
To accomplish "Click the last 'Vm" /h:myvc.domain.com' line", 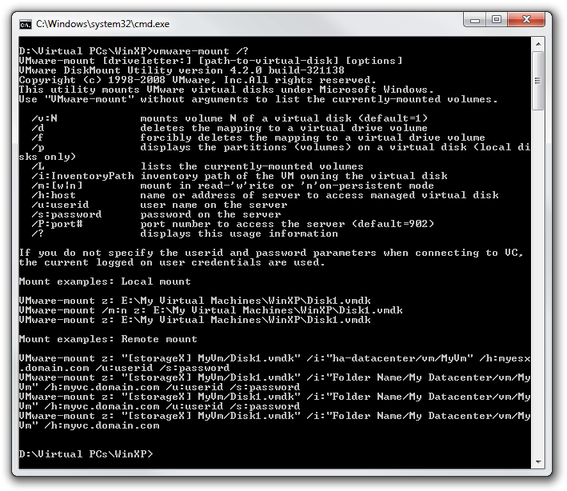I will [x=89, y=425].
